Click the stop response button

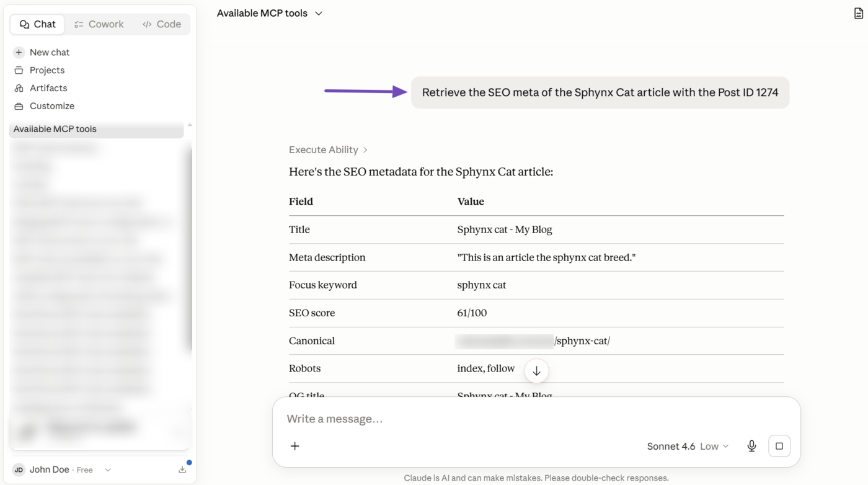click(x=779, y=446)
